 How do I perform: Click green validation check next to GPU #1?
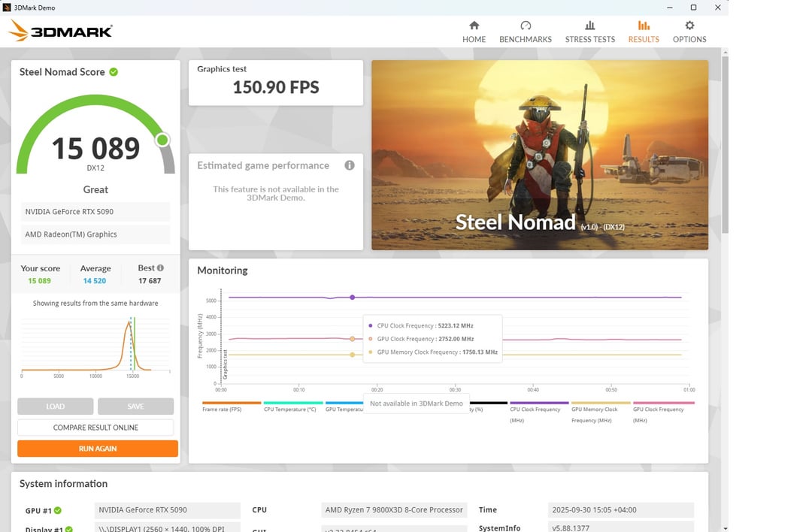(x=58, y=510)
